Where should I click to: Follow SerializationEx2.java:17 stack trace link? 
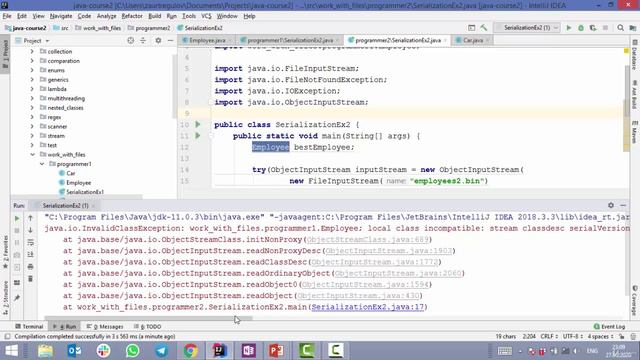367,307
